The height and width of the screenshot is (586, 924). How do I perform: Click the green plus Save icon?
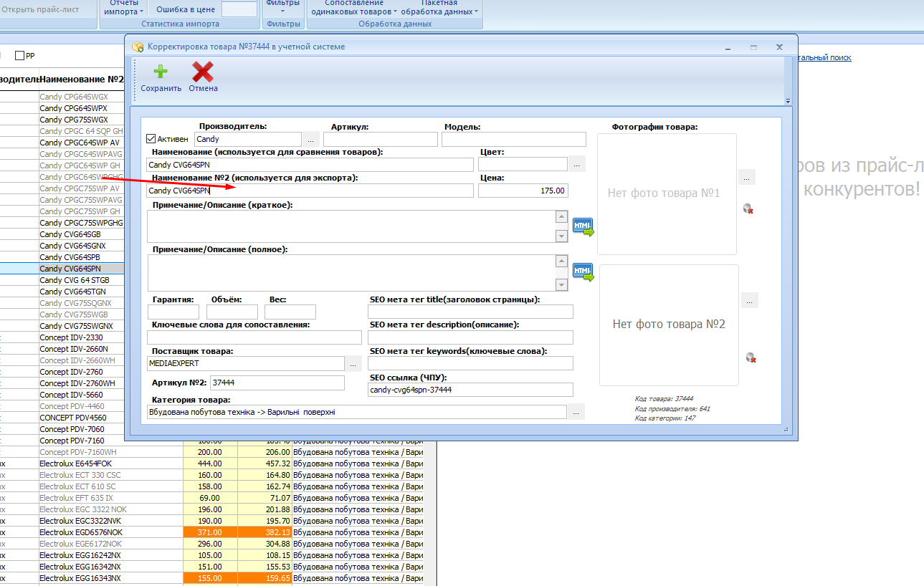click(161, 72)
